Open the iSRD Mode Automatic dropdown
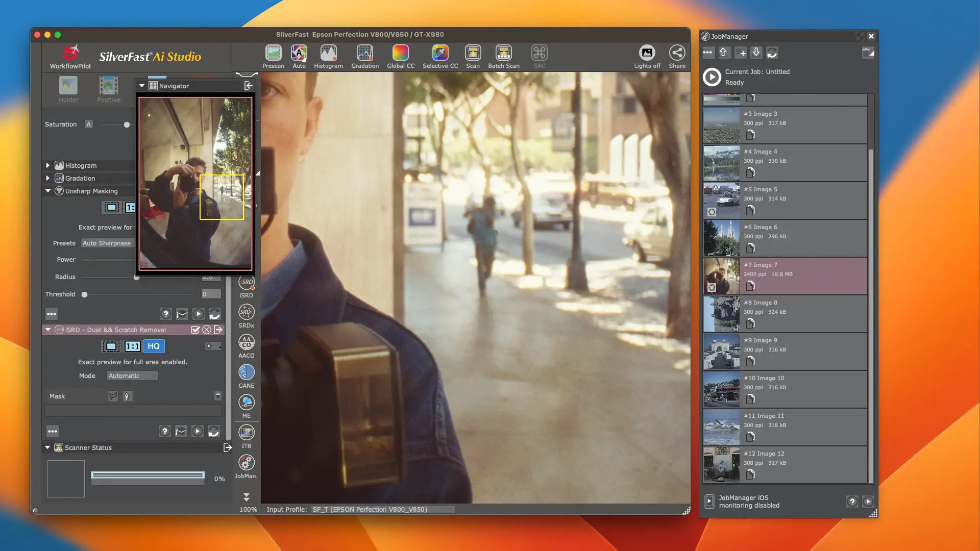980x551 pixels. 132,376
